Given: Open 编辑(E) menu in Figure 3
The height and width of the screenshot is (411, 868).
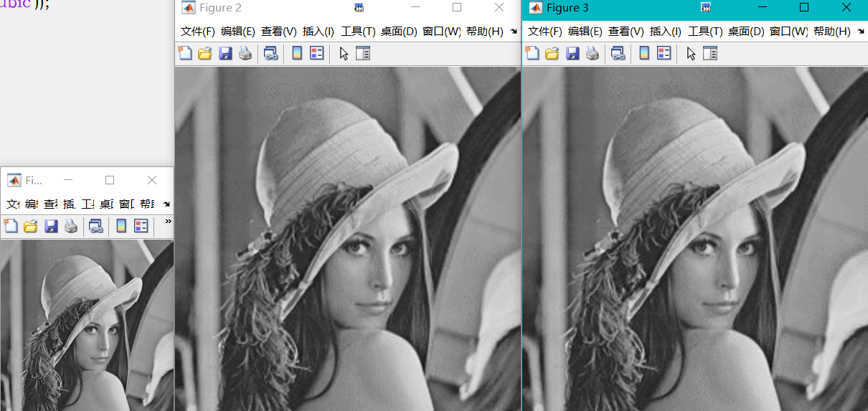Looking at the screenshot, I should (x=585, y=32).
